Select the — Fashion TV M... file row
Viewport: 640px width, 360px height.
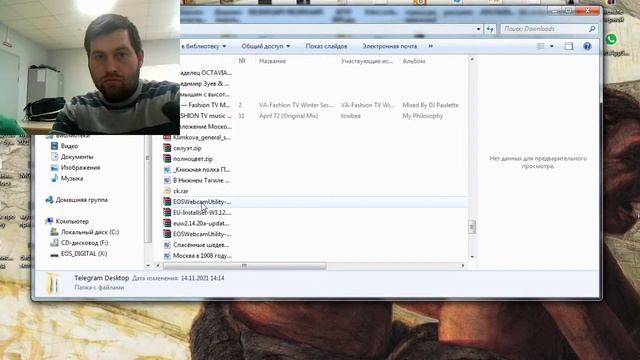click(x=205, y=105)
